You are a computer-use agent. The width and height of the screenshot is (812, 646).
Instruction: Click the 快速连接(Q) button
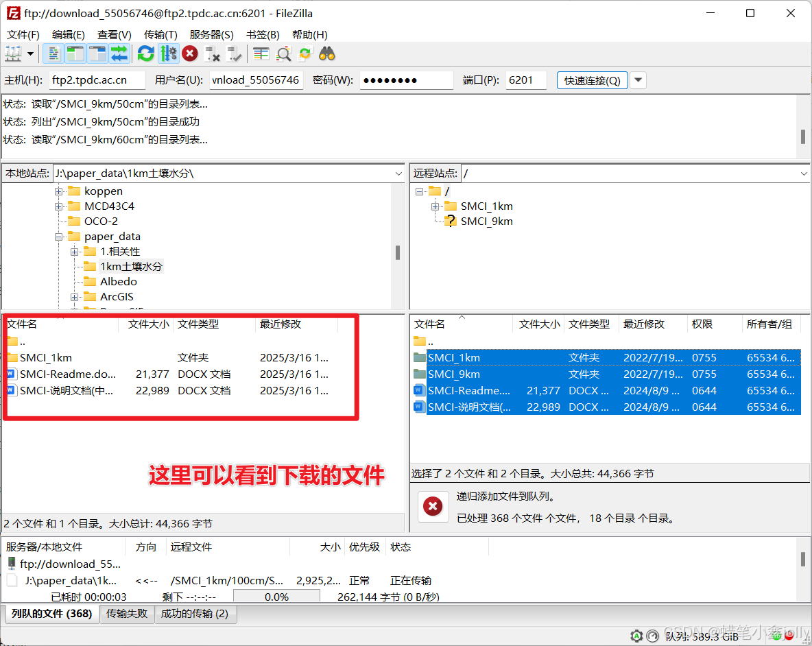coord(592,80)
